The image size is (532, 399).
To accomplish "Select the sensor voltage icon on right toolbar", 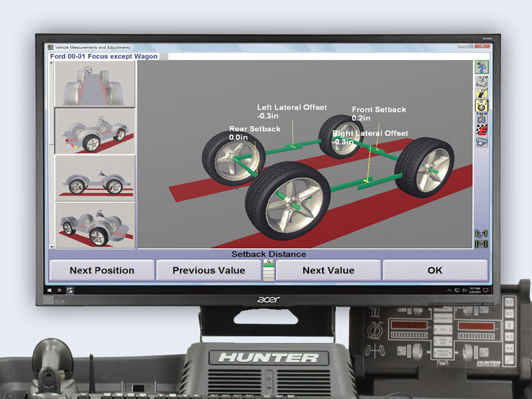I will tap(480, 82).
